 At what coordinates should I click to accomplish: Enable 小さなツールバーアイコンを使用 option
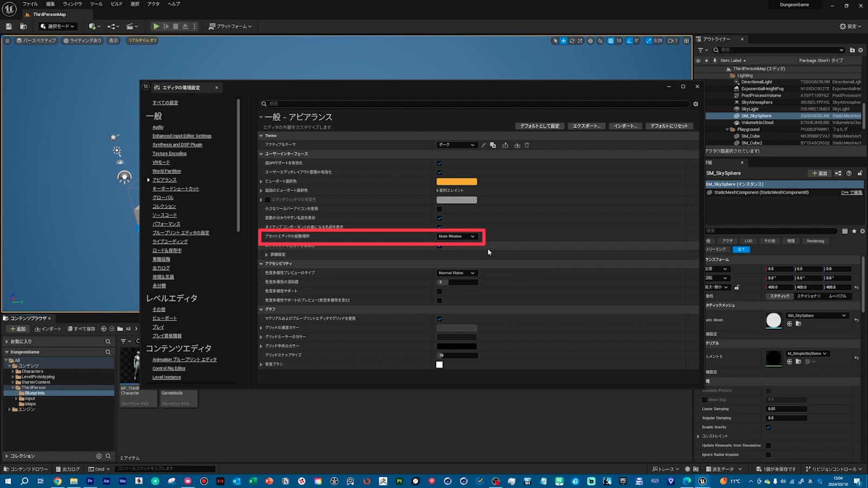click(439, 208)
